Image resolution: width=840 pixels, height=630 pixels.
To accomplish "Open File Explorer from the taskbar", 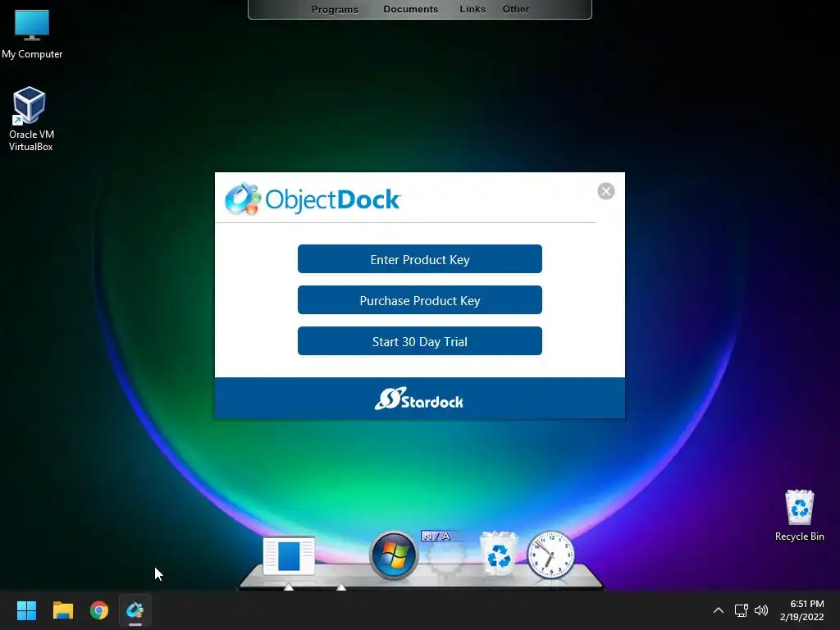I will (62, 610).
